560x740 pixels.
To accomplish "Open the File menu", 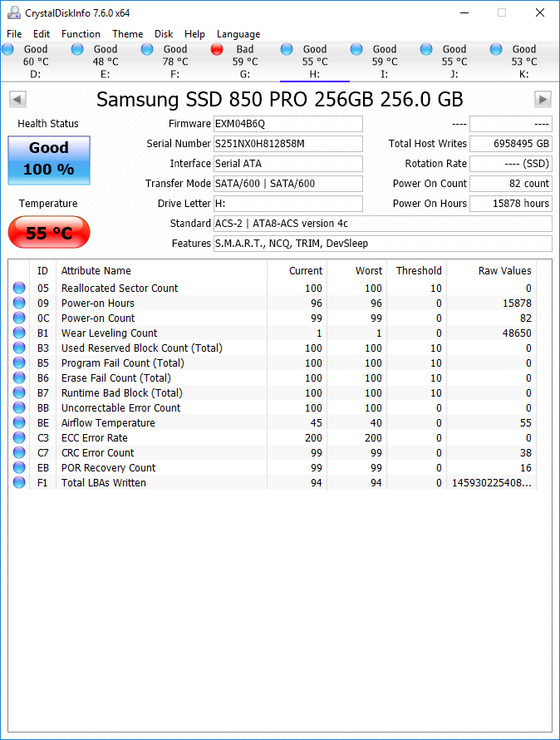I will 14,34.
